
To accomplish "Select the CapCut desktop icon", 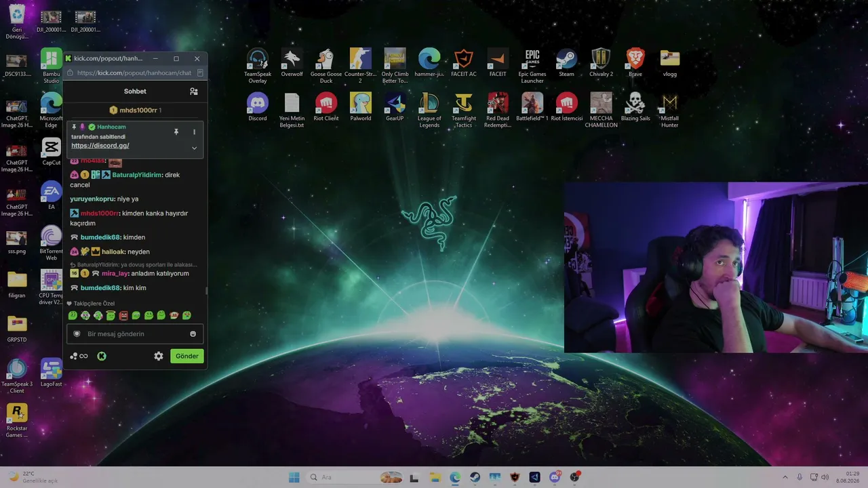I will (52, 151).
